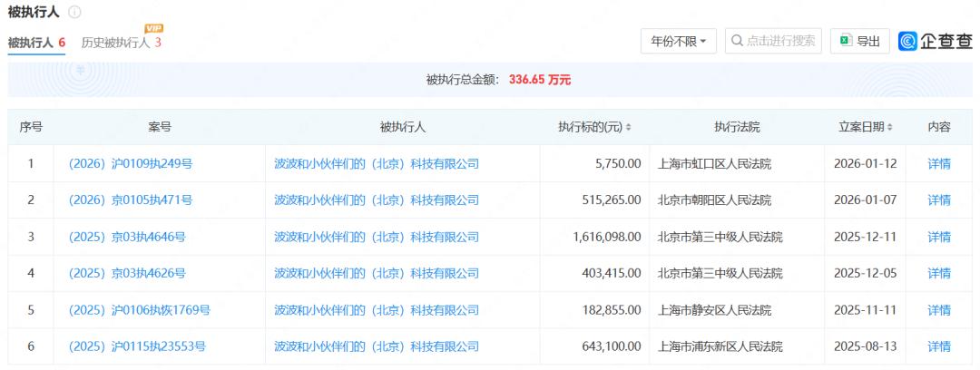
Task: Open 详情 for the 2025-11-11 case
Action: 939,310
